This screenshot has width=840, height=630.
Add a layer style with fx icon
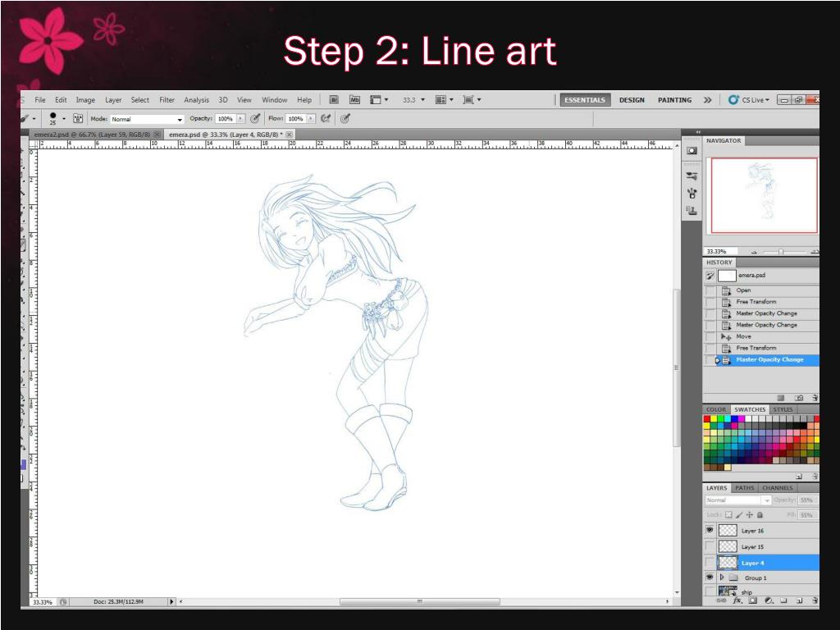737,600
